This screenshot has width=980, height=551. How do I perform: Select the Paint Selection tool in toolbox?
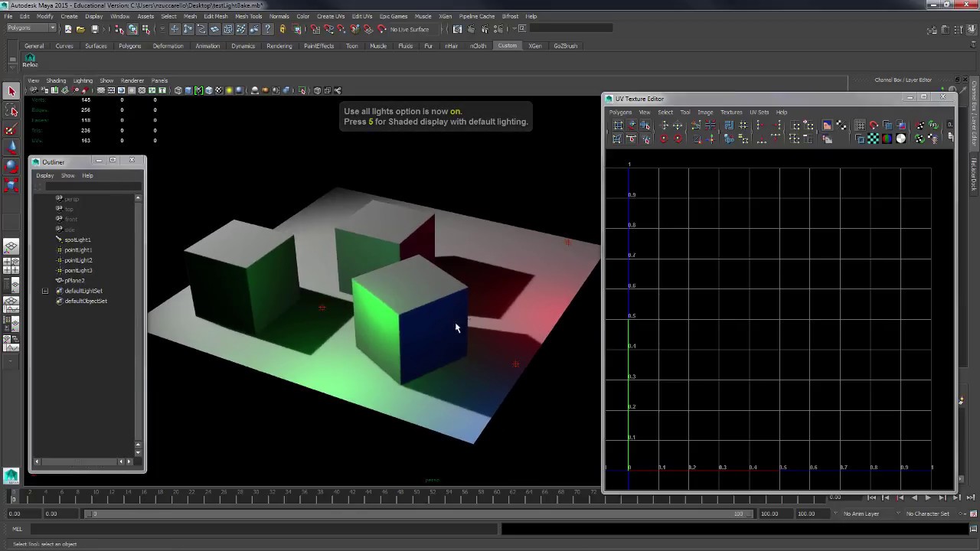11,129
